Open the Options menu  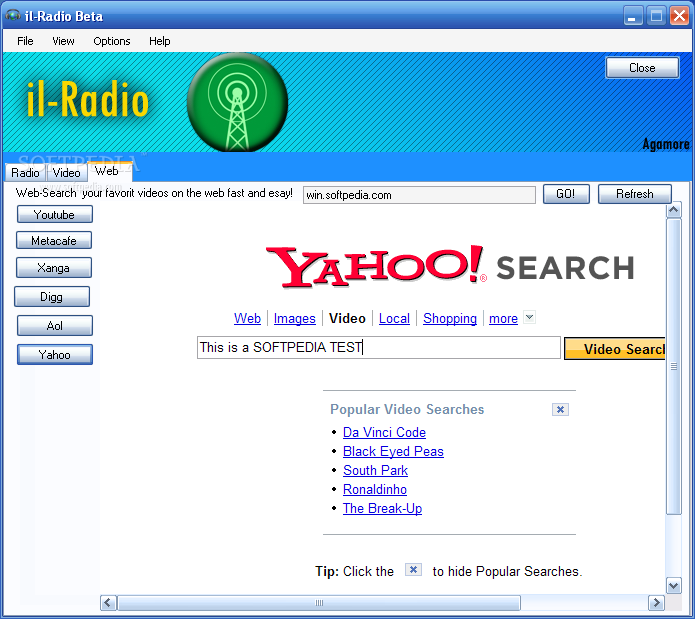point(112,41)
